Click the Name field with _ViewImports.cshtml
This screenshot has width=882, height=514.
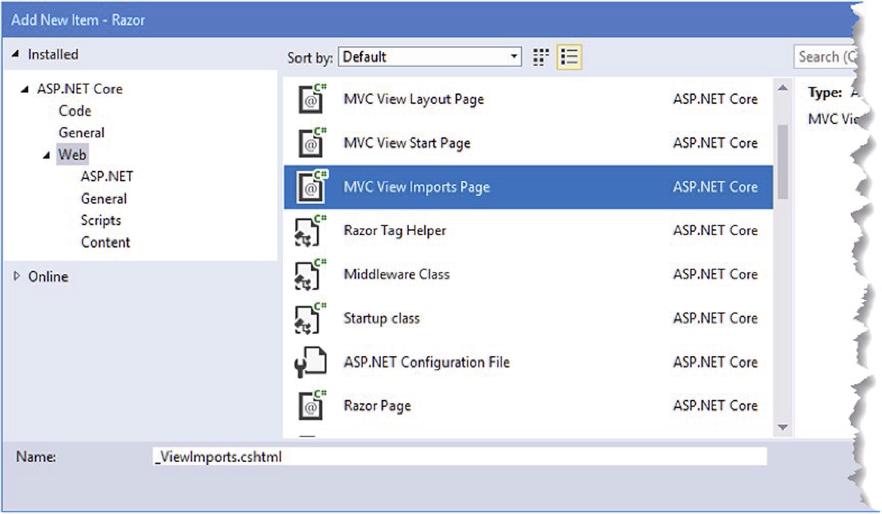458,456
